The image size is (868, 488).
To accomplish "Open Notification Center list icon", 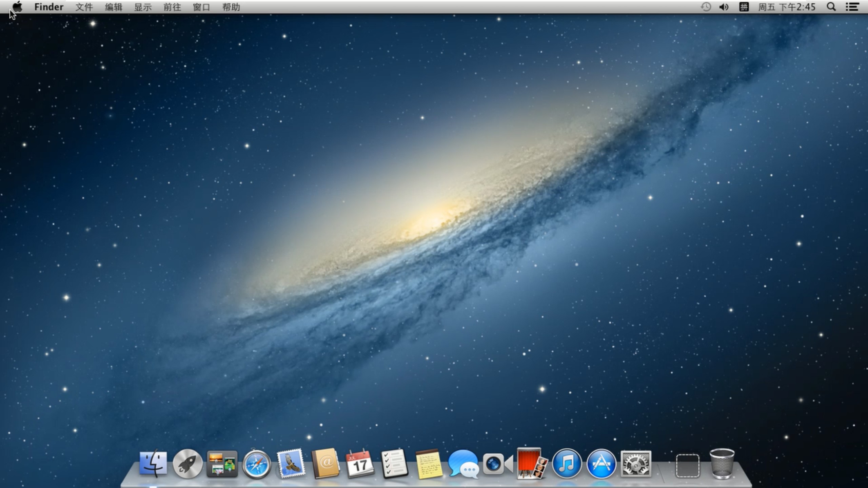I will click(x=852, y=7).
